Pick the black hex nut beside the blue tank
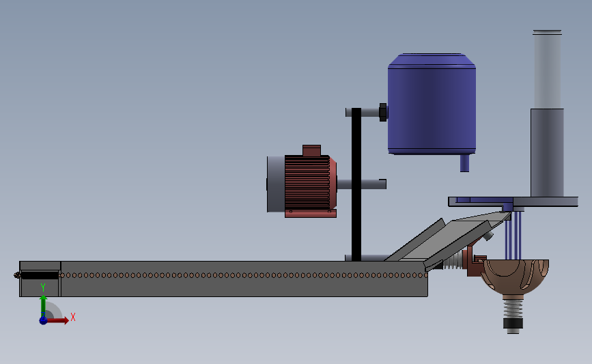Screen dimensions: 592x364 click(383, 112)
